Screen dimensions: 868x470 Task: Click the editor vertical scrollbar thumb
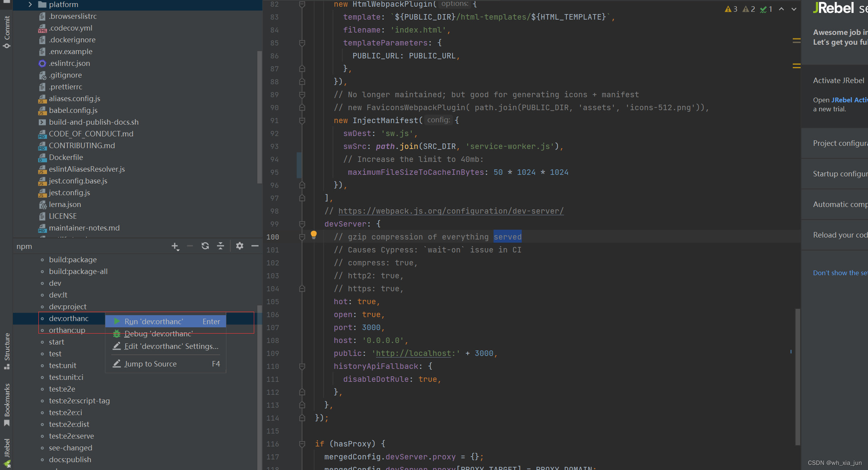coord(797,376)
